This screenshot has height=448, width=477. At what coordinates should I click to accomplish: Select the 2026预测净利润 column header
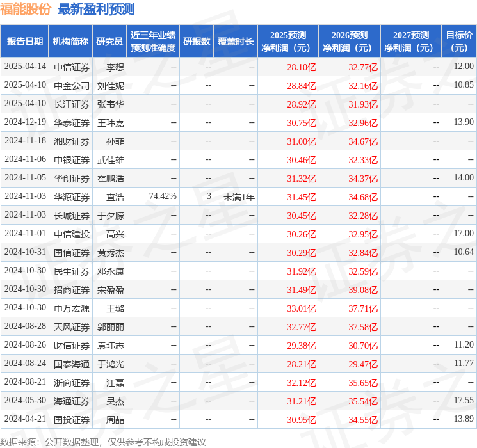pyautogui.click(x=350, y=42)
